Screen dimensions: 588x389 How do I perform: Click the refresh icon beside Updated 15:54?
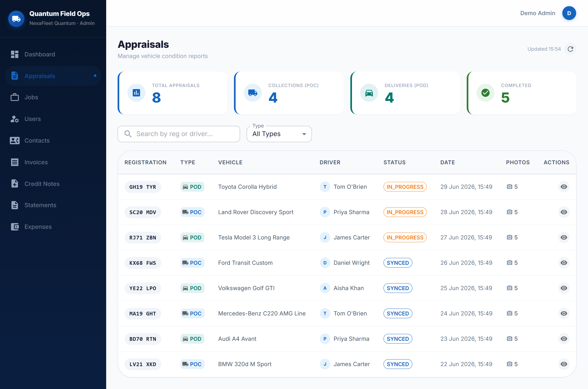[570, 49]
